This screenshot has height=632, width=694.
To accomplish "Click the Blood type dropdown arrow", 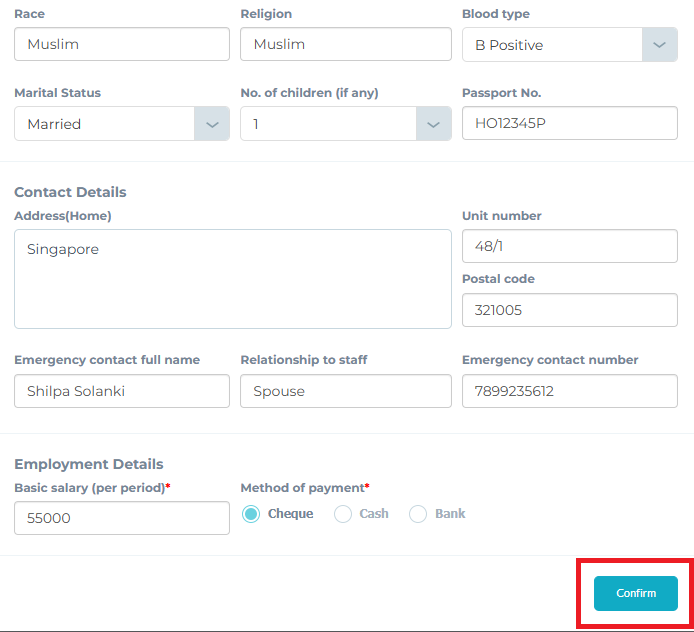I will tap(659, 45).
